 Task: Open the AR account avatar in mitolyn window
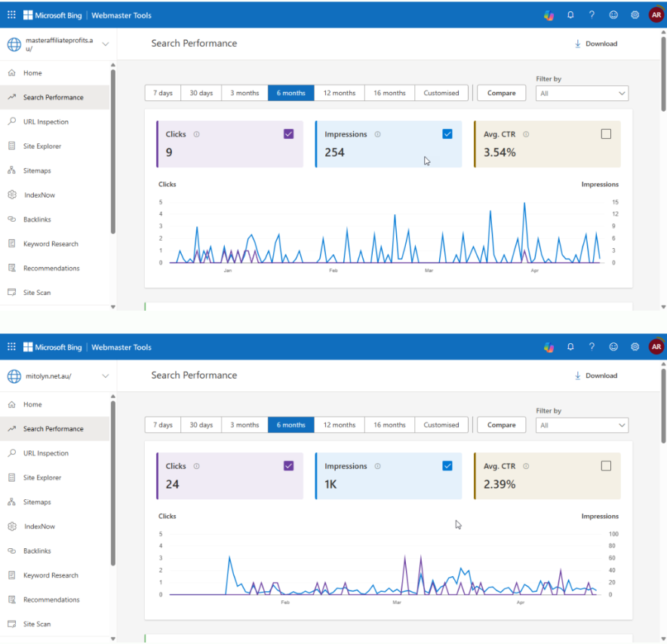click(656, 347)
